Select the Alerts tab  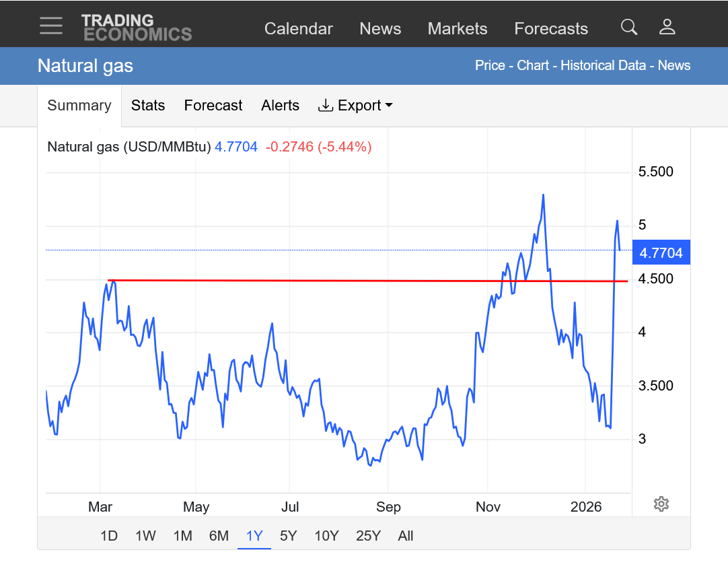[x=280, y=106]
